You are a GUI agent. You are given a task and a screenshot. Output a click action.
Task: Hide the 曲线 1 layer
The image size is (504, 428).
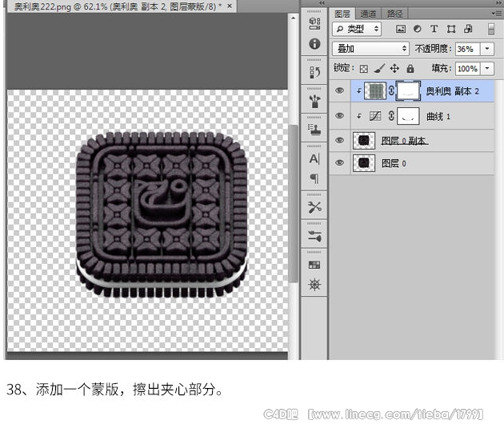click(x=339, y=116)
